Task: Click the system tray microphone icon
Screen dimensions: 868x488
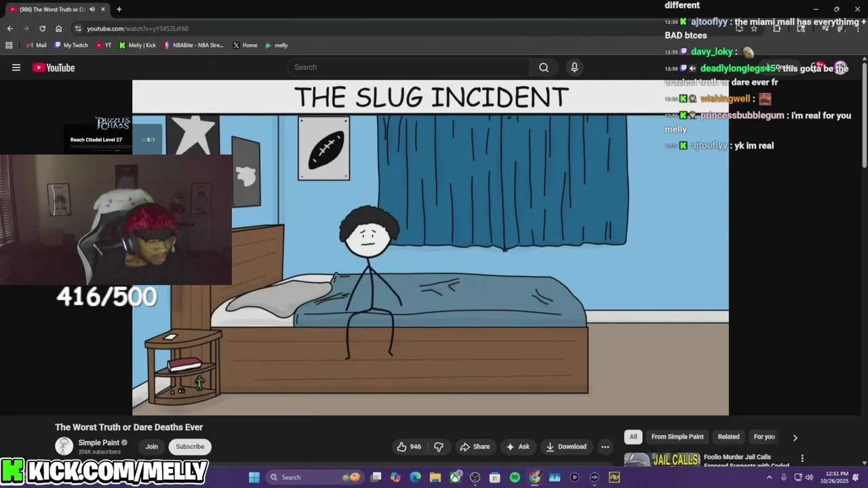Action: (784, 477)
